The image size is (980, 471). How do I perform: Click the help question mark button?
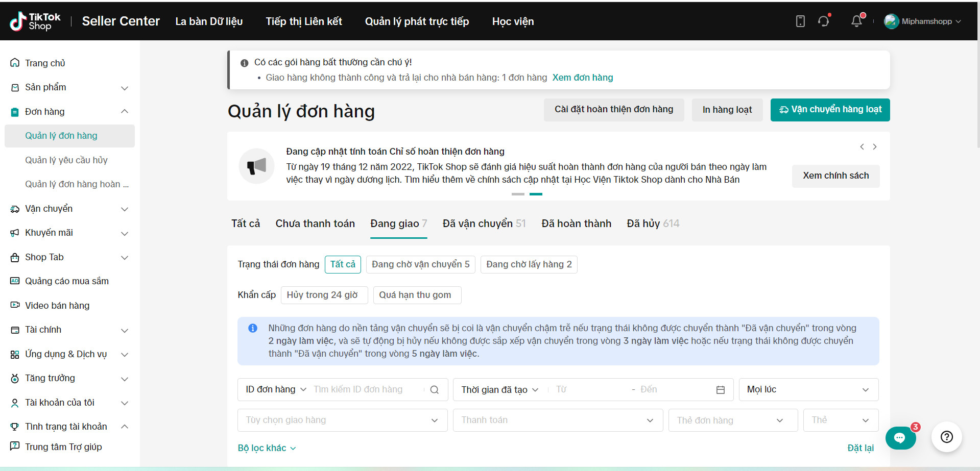pos(946,437)
